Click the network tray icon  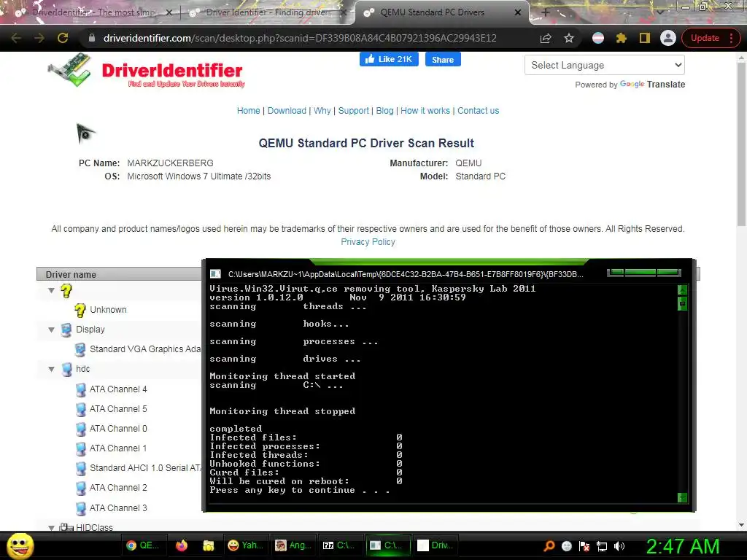click(602, 546)
